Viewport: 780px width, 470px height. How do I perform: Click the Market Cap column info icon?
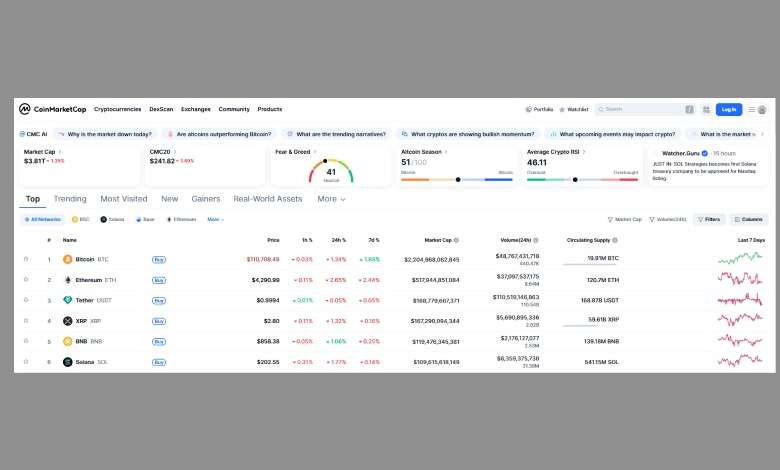pos(456,240)
